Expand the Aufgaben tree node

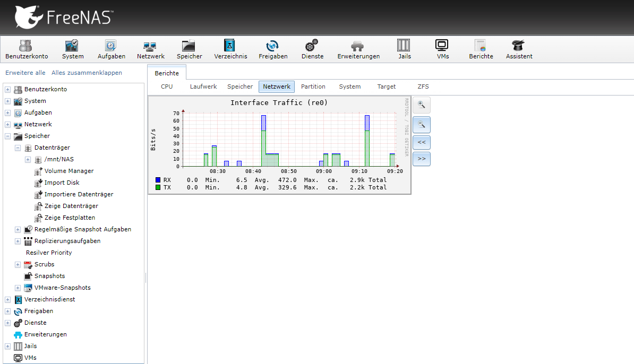point(7,112)
